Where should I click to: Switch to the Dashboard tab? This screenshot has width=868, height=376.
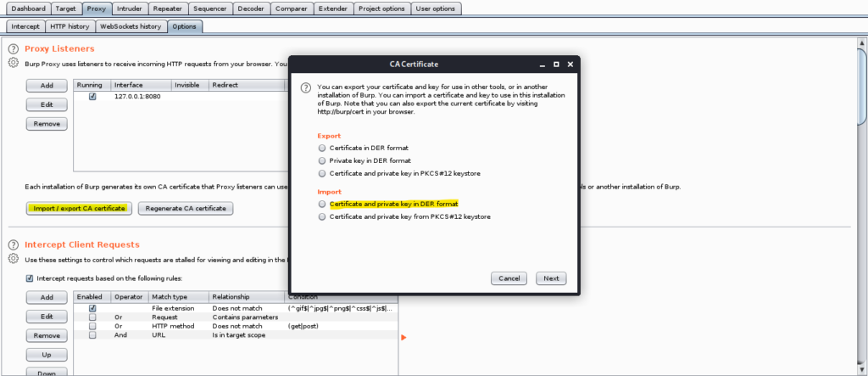point(28,8)
